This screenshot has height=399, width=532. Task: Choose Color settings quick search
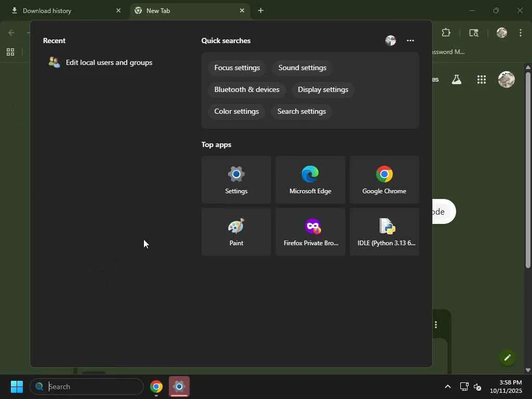(x=236, y=111)
